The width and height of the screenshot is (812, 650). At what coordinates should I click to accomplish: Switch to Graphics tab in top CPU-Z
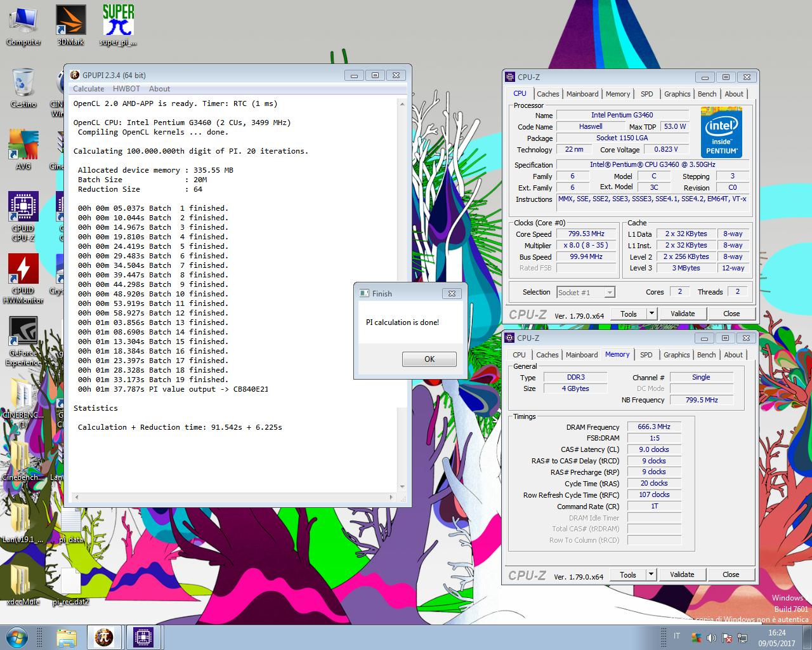pyautogui.click(x=677, y=94)
